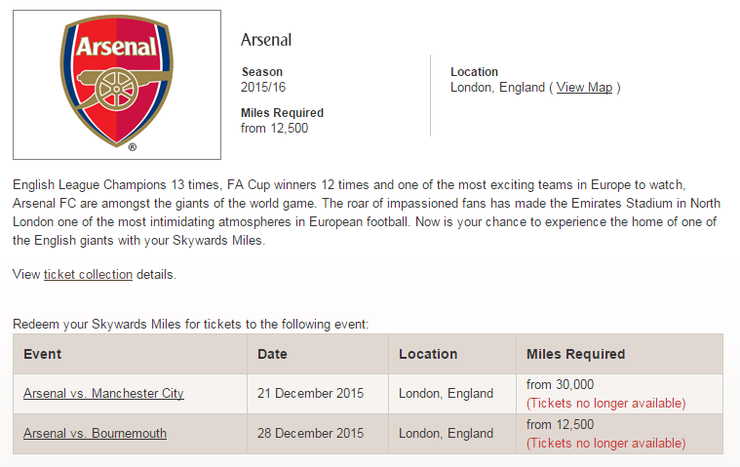The height and width of the screenshot is (467, 740).
Task: Open the Arsenal vs. Bournemouth event
Action: pos(95,433)
